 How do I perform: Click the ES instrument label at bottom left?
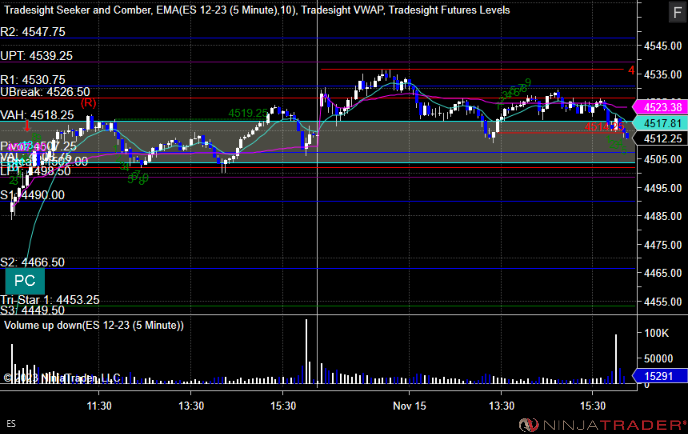pos(11,423)
